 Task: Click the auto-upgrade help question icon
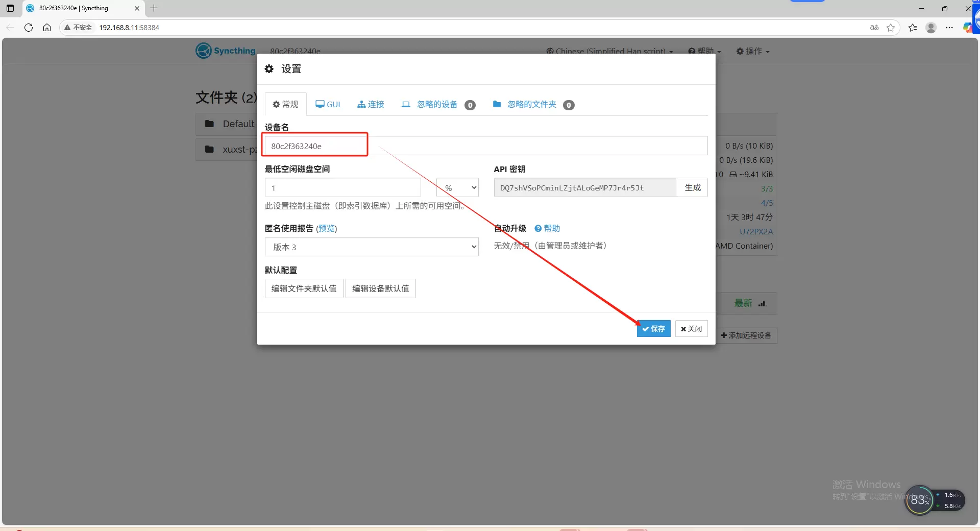pos(538,229)
